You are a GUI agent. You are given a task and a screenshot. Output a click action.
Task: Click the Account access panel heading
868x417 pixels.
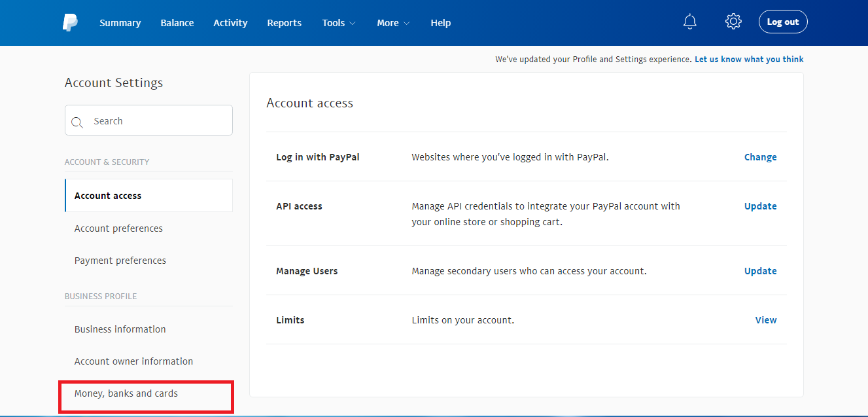[x=310, y=103]
